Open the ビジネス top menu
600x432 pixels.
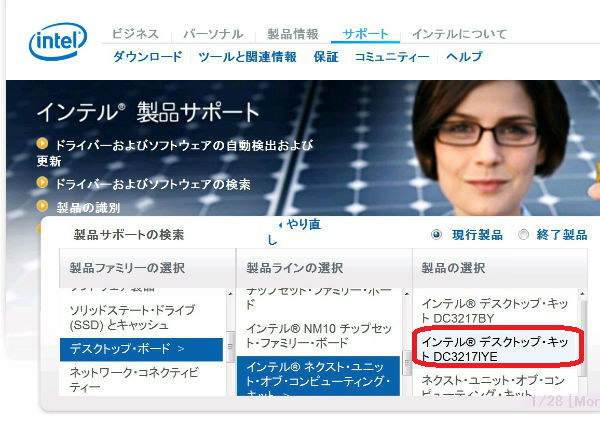(x=135, y=34)
